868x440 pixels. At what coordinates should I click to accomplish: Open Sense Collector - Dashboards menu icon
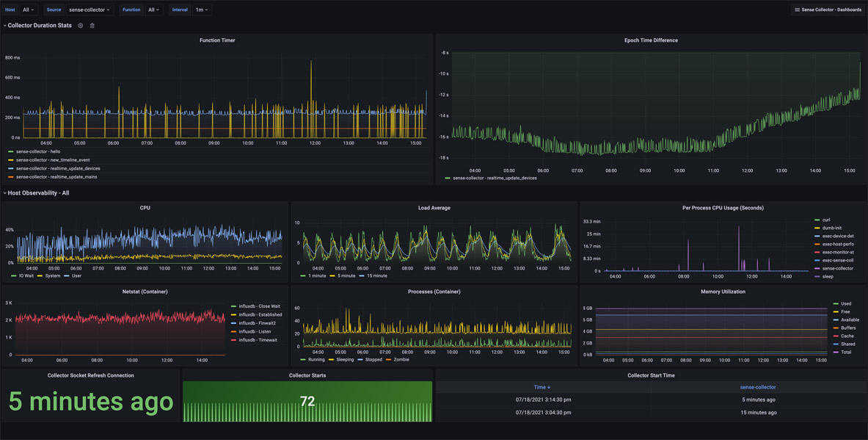tap(797, 10)
